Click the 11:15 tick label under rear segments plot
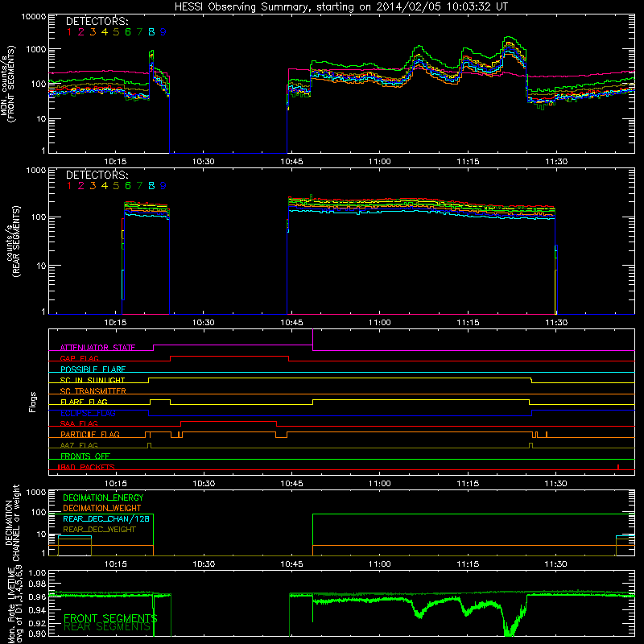Screen dimensions: 644x644 468,323
